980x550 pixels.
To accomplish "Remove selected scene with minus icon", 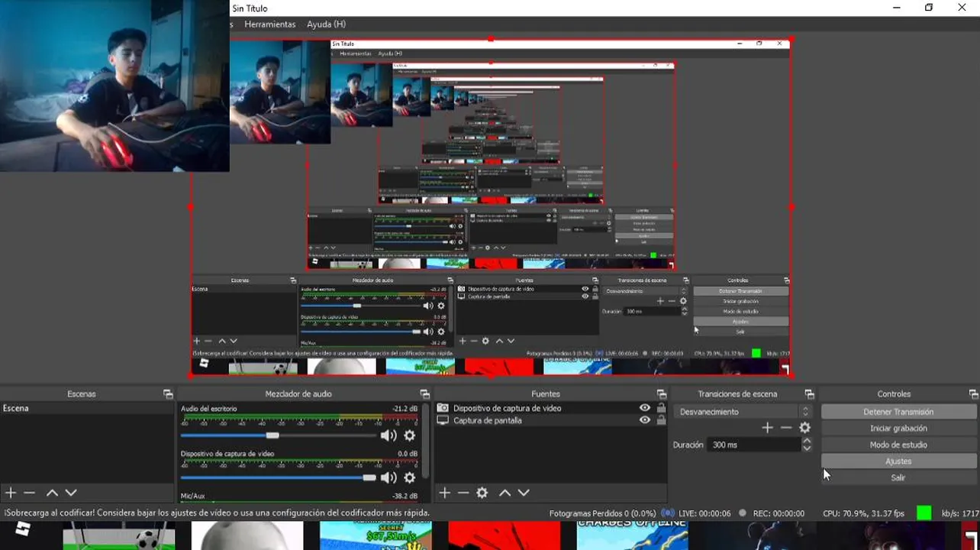I will pyautogui.click(x=29, y=493).
